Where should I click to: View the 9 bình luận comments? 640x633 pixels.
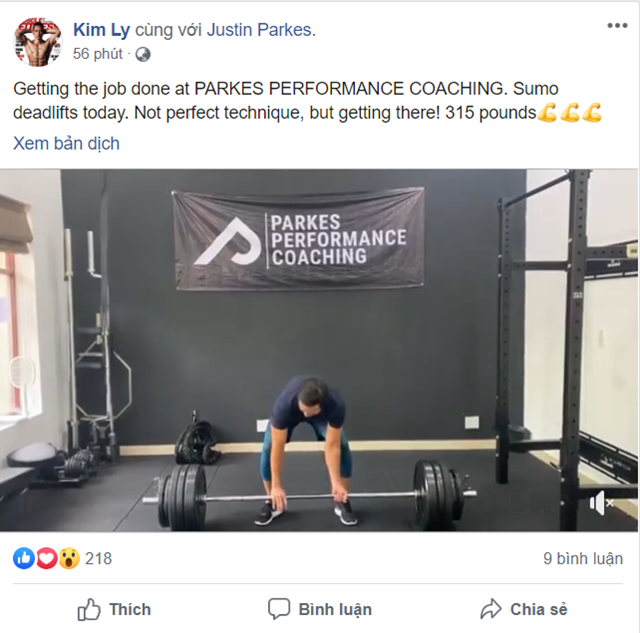click(x=583, y=558)
